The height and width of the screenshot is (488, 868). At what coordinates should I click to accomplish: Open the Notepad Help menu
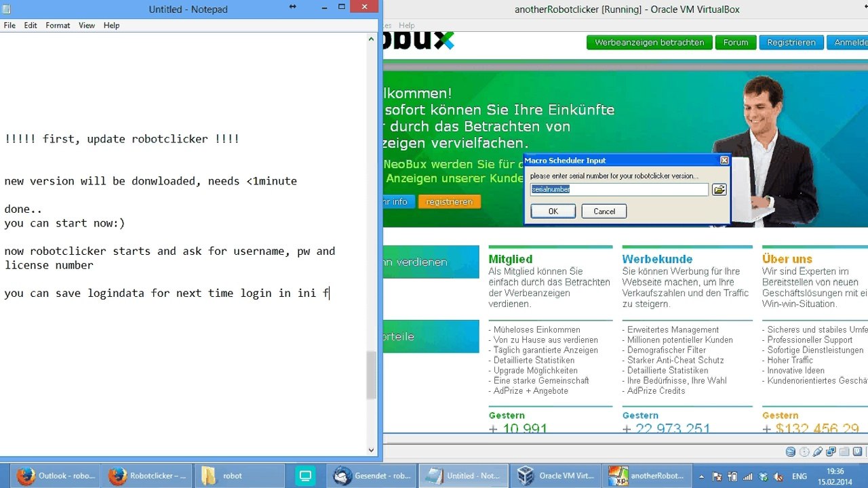[112, 25]
